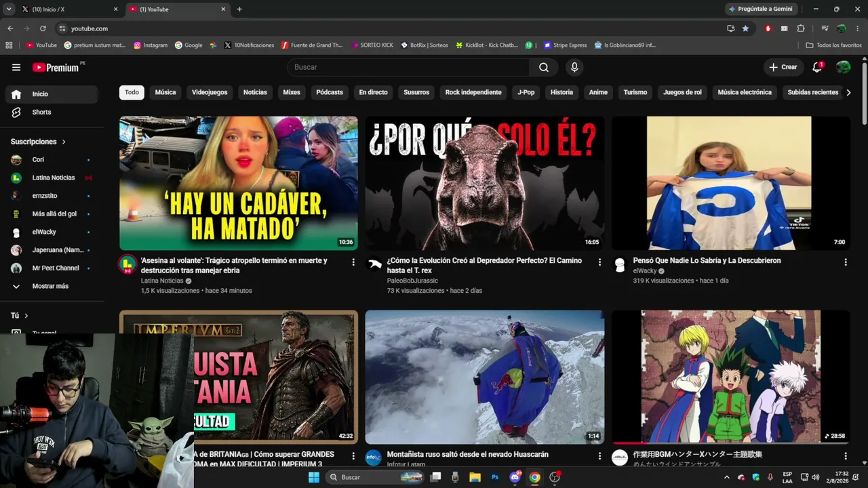Click the page vertical scrollbar

click(x=865, y=94)
